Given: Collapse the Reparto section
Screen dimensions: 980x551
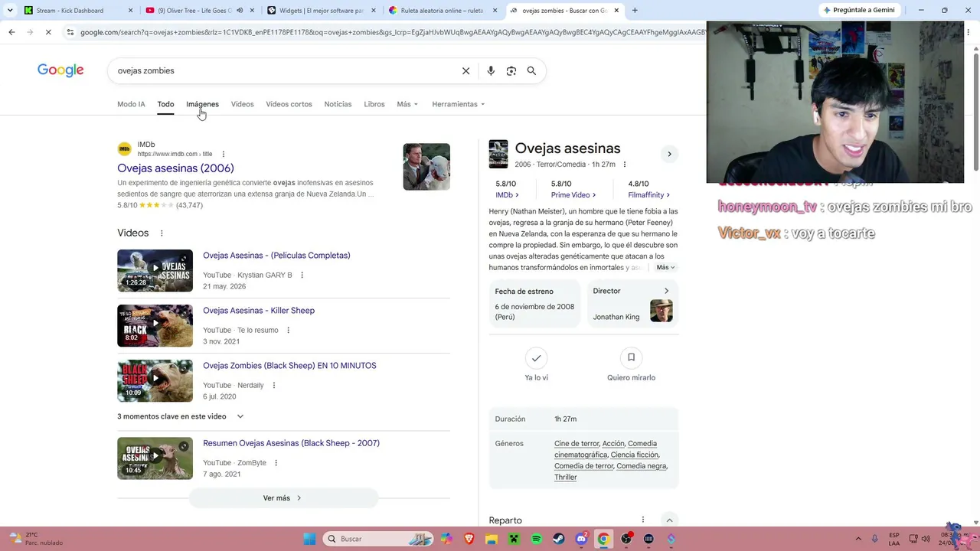Looking at the screenshot, I should click(x=669, y=520).
